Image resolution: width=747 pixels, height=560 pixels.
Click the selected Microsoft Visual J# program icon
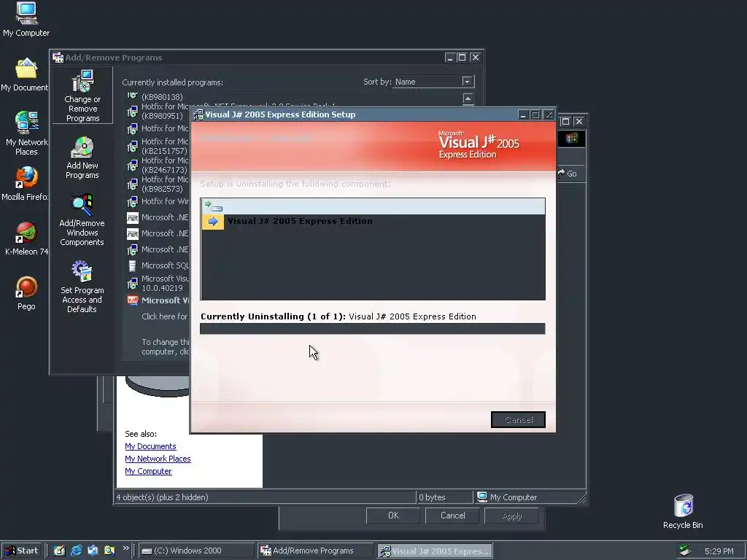click(x=133, y=300)
